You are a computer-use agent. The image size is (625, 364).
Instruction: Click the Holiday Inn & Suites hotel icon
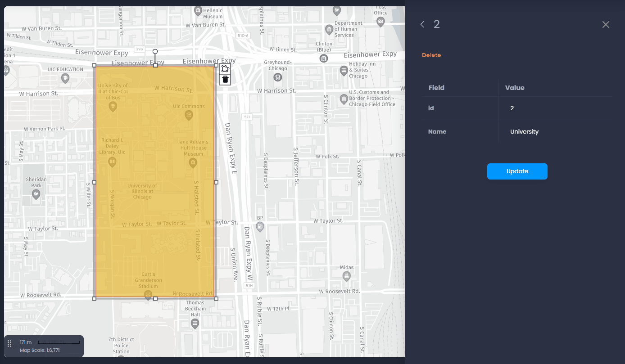(344, 71)
